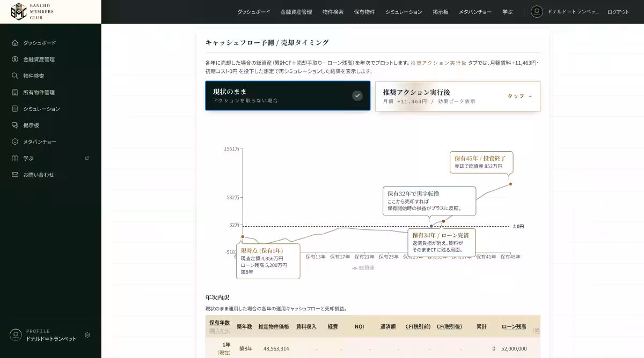The height and width of the screenshot is (358, 644).
Task: Click the Bancho Members Club logo
Action: coord(33,11)
